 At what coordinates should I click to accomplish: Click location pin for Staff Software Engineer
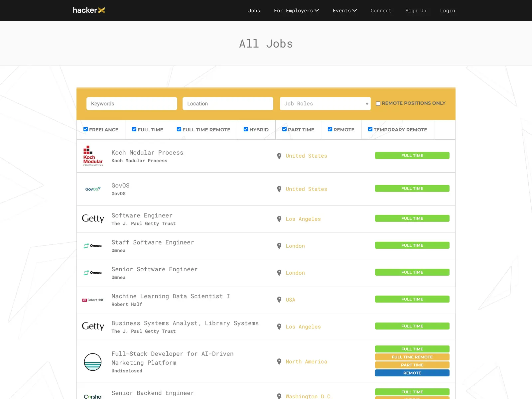(x=279, y=246)
